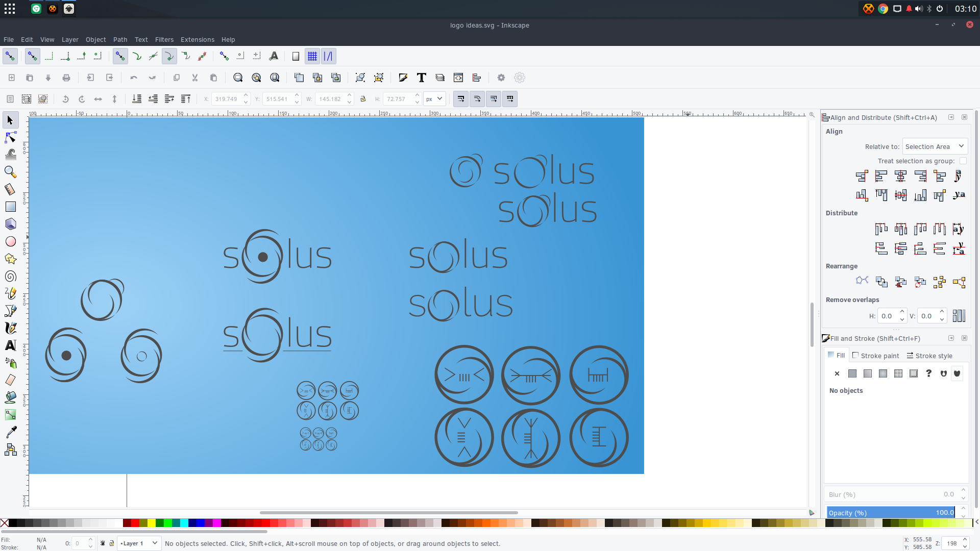
Task: Open Inkscape preferences gear icon
Action: (501, 78)
